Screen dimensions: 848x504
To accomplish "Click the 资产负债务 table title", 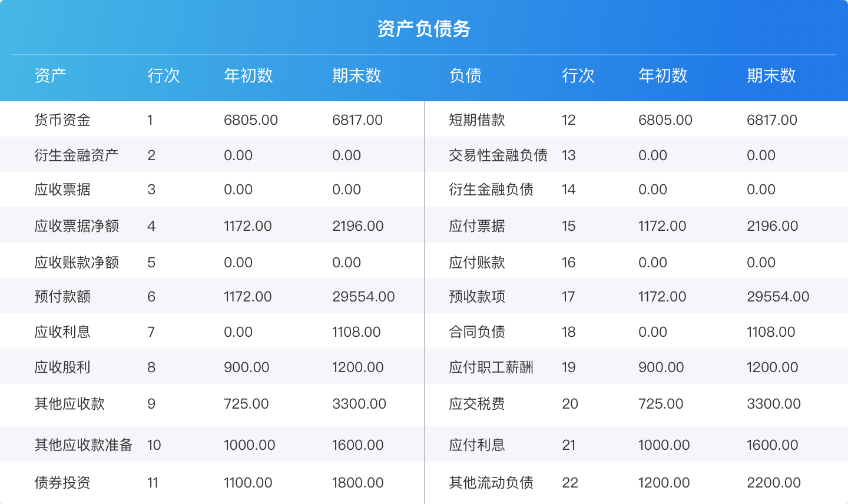I will (x=423, y=26).
